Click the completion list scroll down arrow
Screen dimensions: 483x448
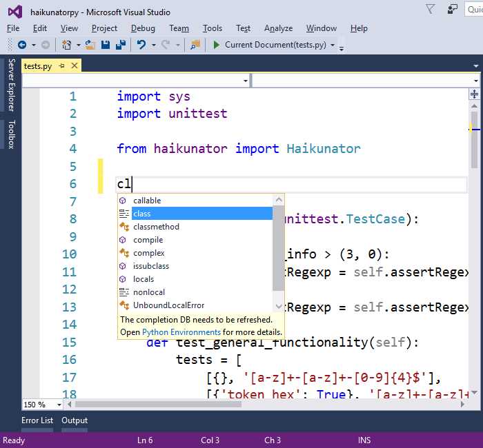(279, 306)
